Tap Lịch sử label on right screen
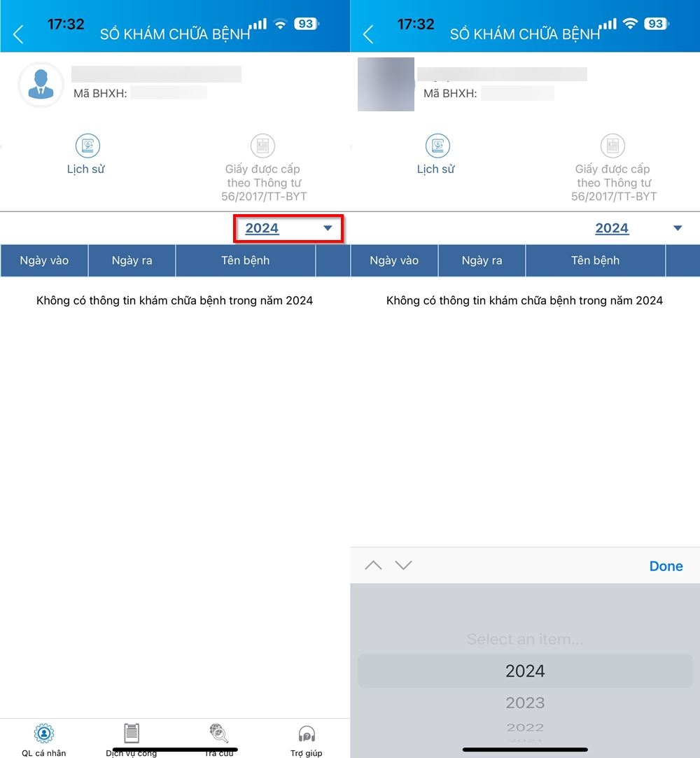700x758 pixels. coord(435,169)
